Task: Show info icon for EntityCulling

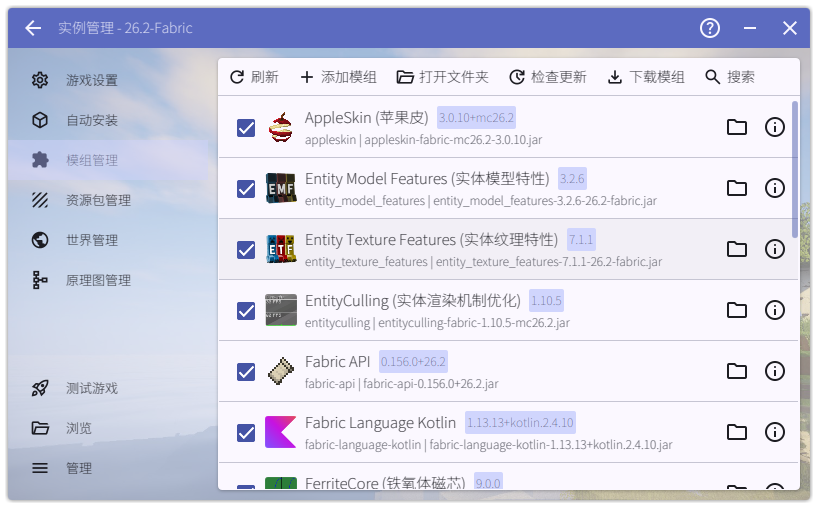Action: (x=775, y=310)
